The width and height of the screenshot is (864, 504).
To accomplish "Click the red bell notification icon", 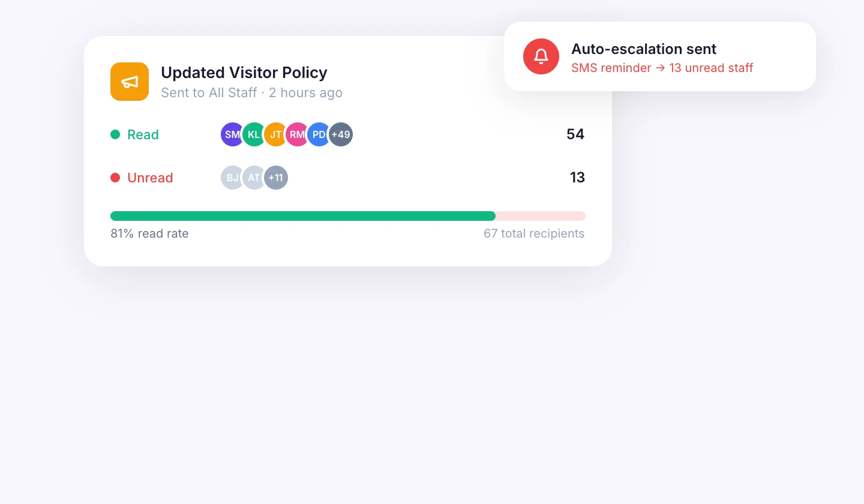I will [541, 56].
